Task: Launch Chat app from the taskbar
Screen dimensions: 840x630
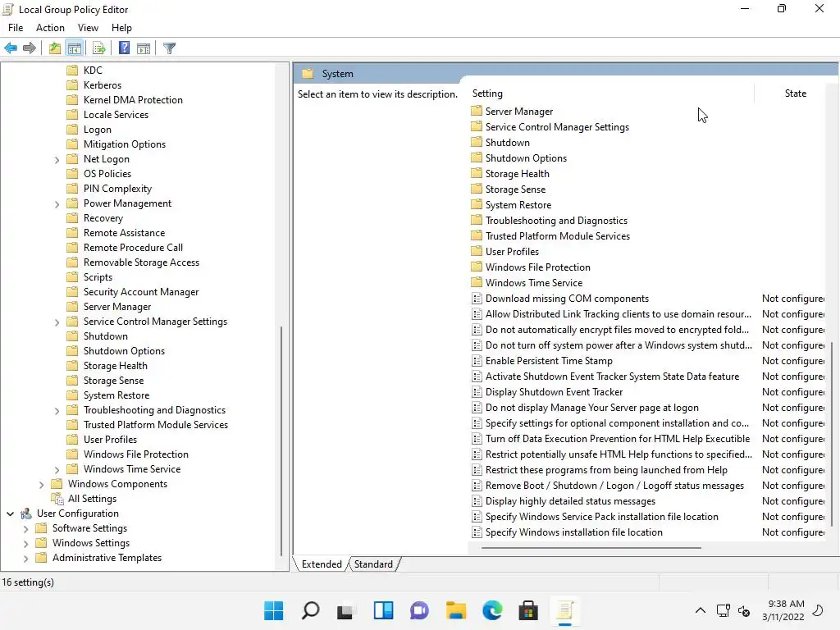Action: tap(419, 610)
